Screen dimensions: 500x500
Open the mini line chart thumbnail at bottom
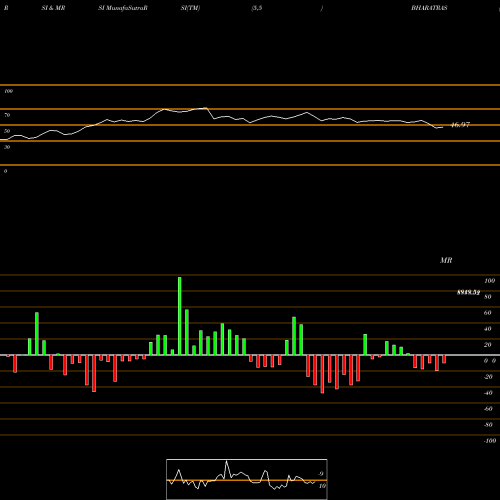click(247, 479)
